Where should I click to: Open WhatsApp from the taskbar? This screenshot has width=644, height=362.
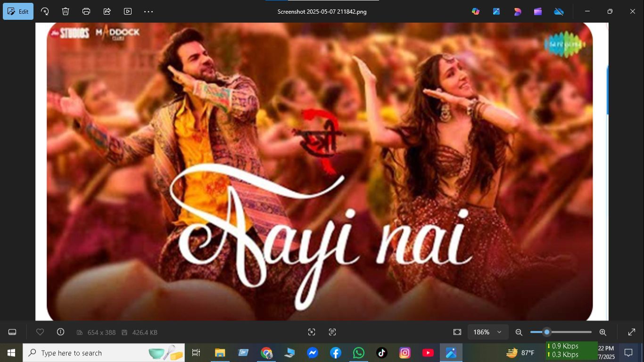pos(359,353)
